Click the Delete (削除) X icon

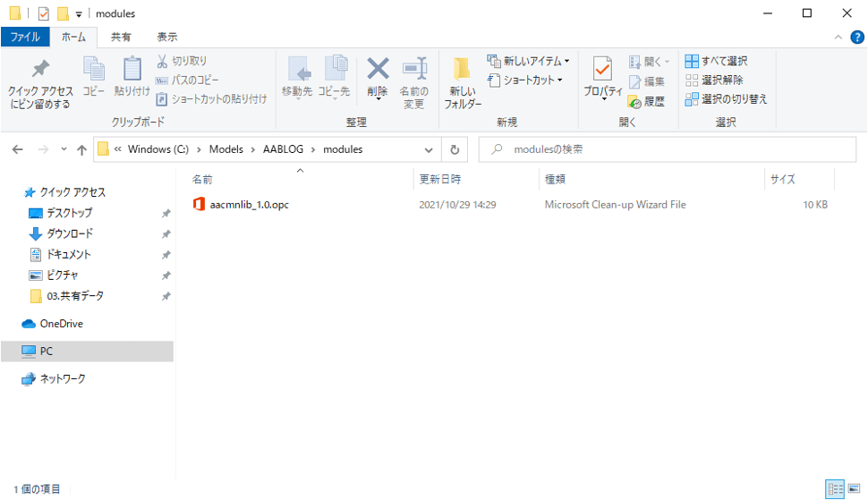[x=379, y=69]
